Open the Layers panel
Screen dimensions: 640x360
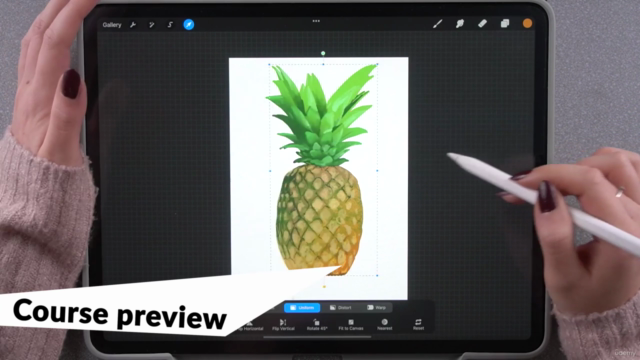[505, 23]
